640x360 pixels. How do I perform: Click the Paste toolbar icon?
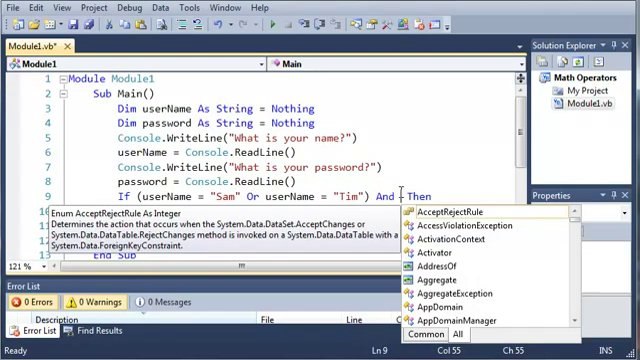click(140, 24)
